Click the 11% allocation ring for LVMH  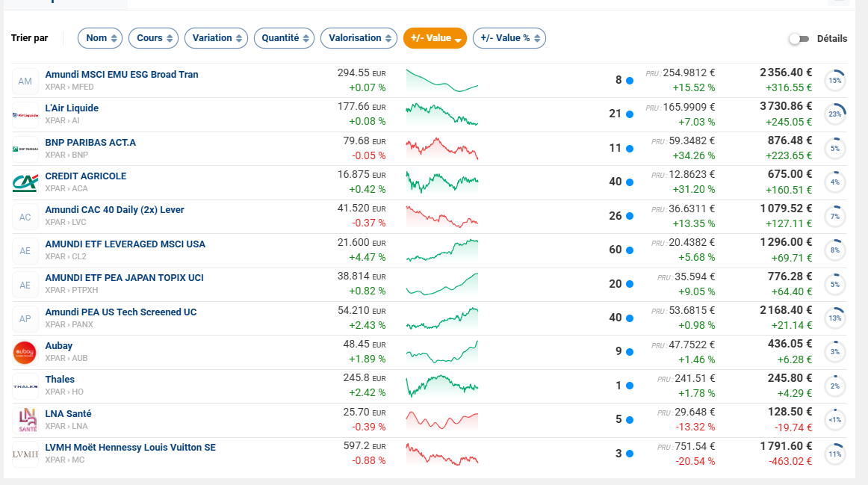click(x=835, y=454)
